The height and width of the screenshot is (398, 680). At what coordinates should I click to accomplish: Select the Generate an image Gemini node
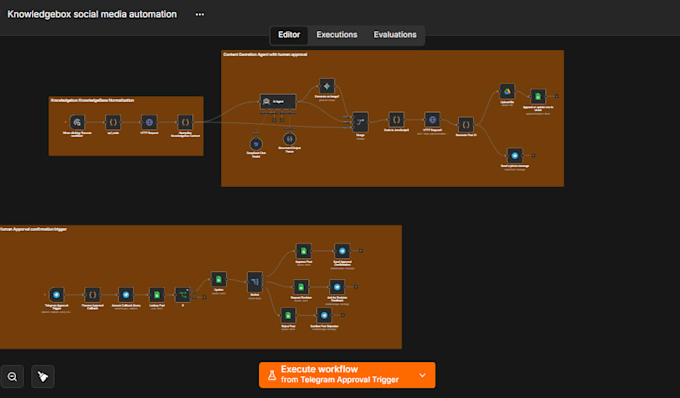(x=327, y=86)
